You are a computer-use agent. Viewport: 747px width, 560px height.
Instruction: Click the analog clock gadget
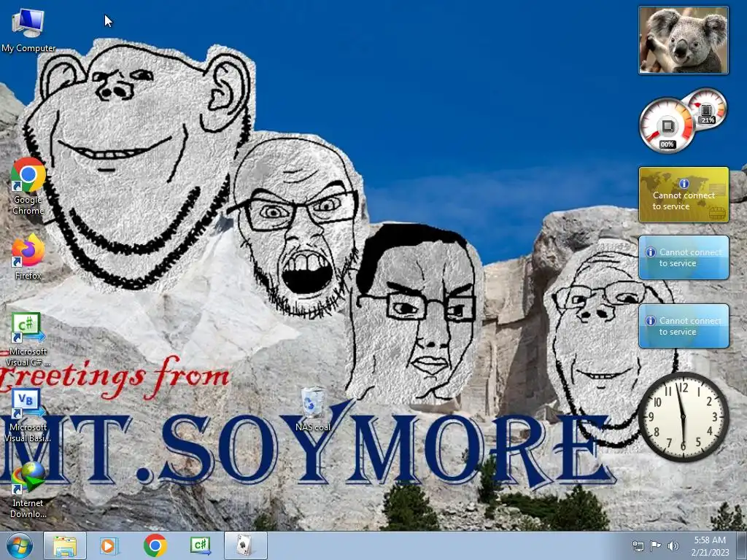coord(684,417)
